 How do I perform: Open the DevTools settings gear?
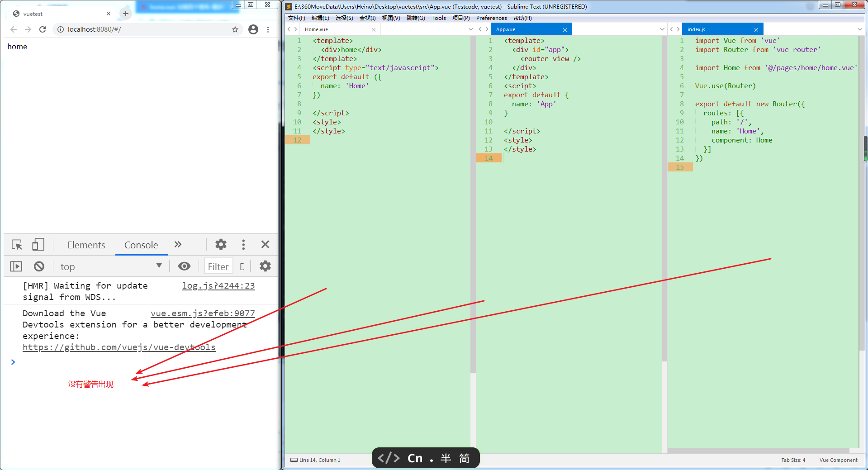pos(221,245)
